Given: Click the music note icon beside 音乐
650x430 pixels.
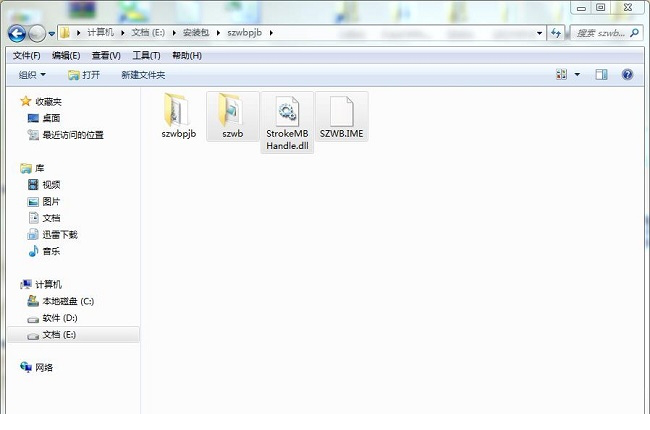Looking at the screenshot, I should [33, 251].
